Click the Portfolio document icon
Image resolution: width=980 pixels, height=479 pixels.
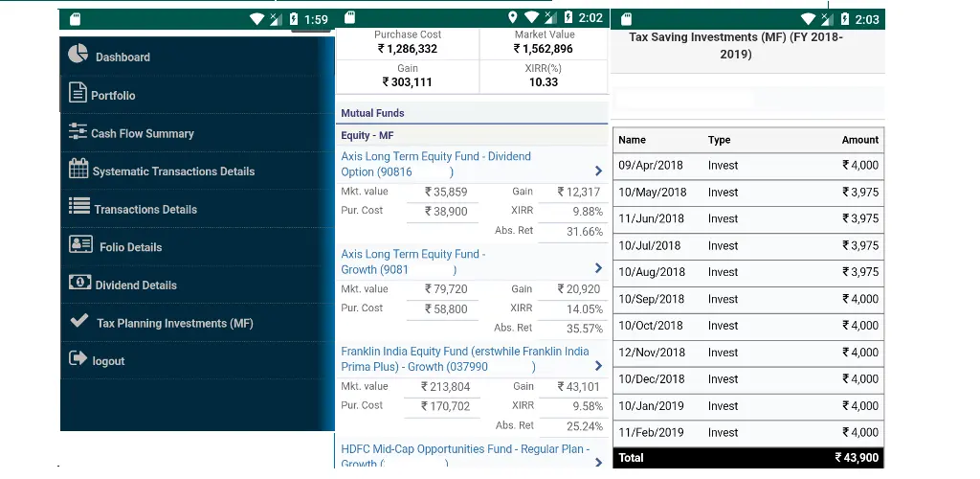(78, 92)
